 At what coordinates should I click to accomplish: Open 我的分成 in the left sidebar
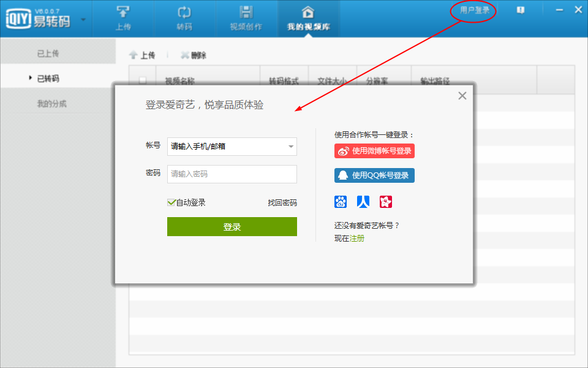(x=51, y=104)
